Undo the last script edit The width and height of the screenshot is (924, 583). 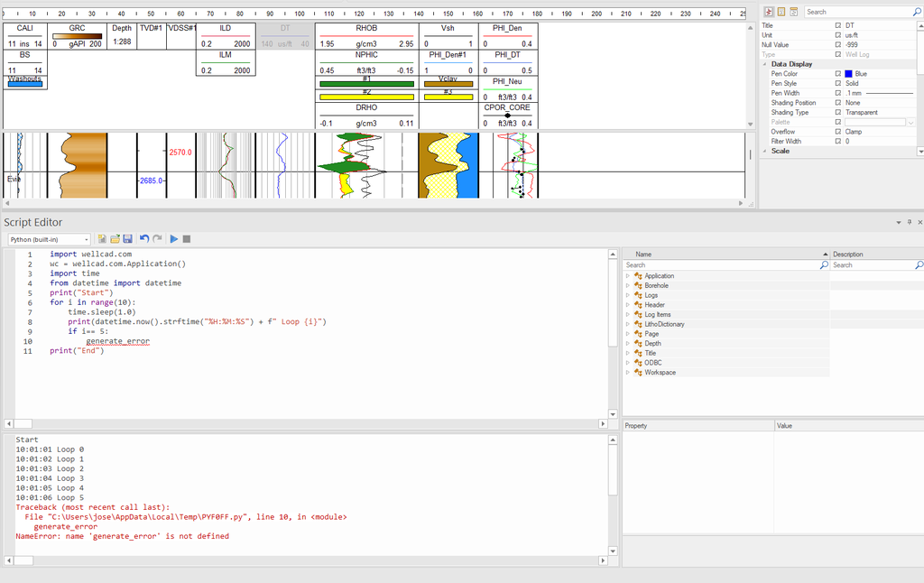point(144,239)
